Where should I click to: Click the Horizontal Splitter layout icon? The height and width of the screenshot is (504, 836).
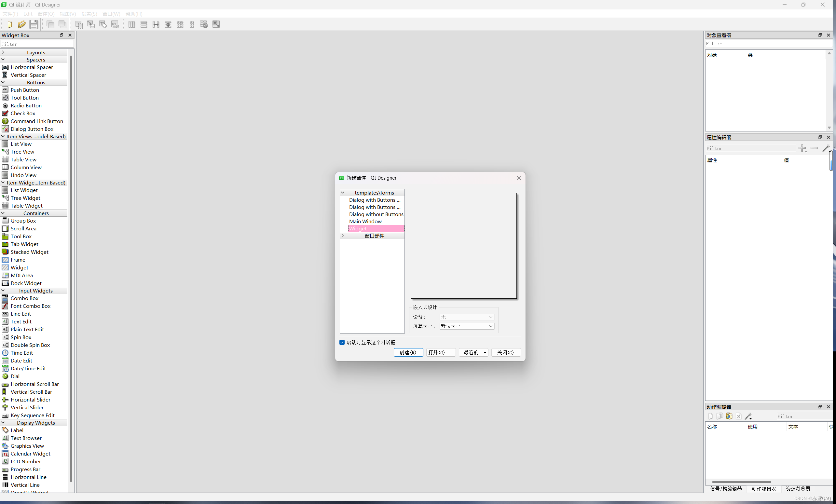(x=156, y=24)
